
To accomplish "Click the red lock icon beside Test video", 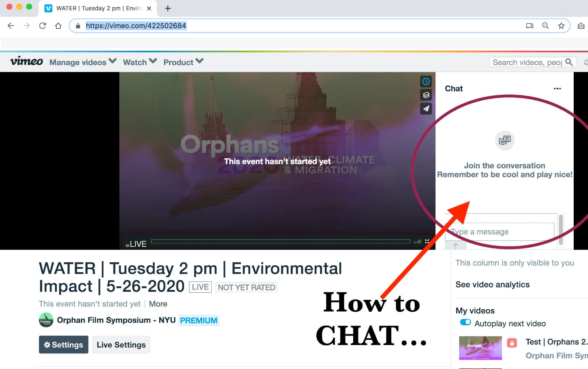I will 512,343.
